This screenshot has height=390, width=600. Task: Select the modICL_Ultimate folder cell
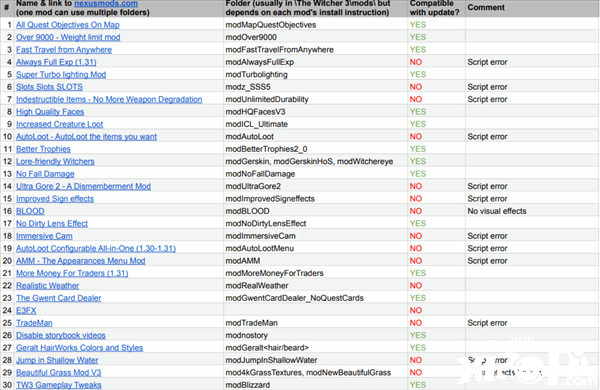[x=316, y=124]
